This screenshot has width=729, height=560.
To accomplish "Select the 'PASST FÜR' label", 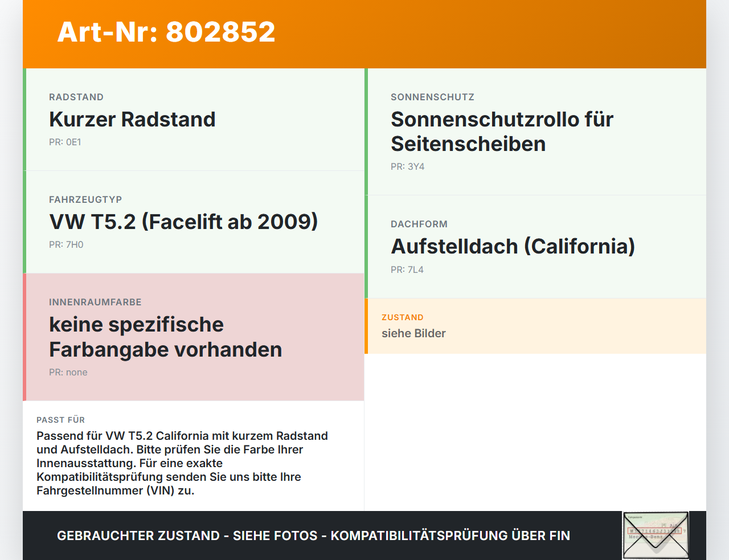I will [x=60, y=420].
